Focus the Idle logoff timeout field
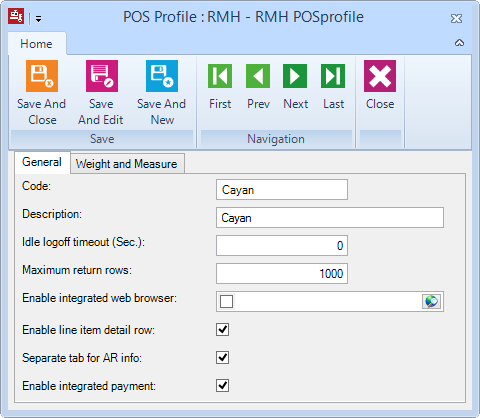Screen dimensions: 480x418 (x=282, y=246)
